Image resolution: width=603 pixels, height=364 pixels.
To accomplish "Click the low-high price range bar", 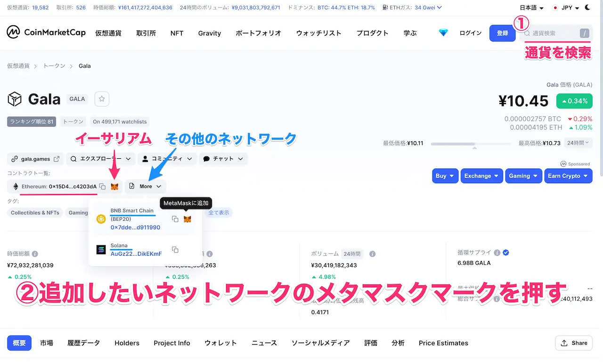I will (x=471, y=144).
